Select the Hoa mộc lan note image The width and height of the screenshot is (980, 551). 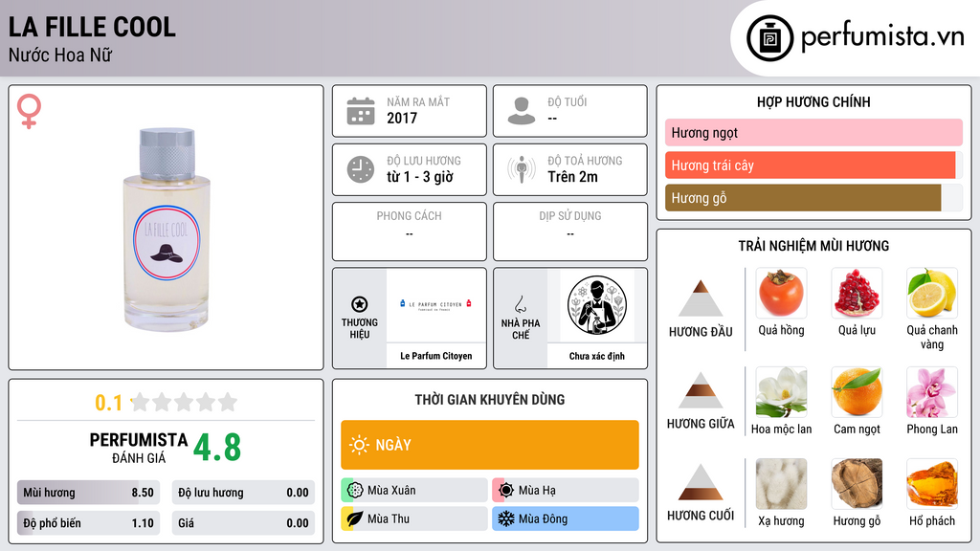(x=781, y=391)
